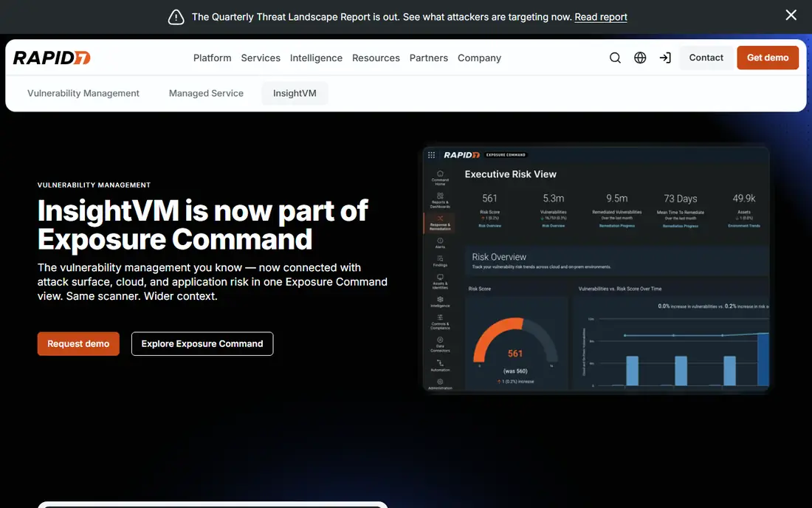
Task: Click the 'Risk Overview' section heading
Action: click(499, 257)
